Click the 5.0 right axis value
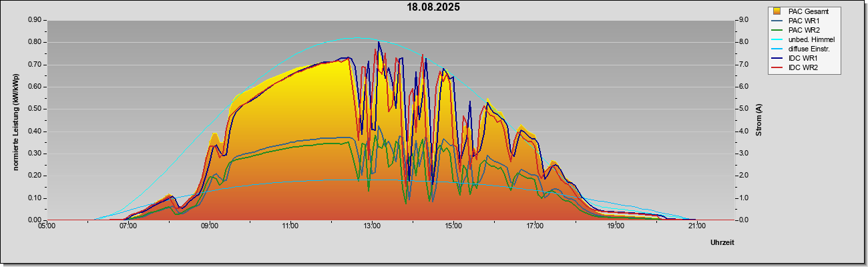 (742, 109)
